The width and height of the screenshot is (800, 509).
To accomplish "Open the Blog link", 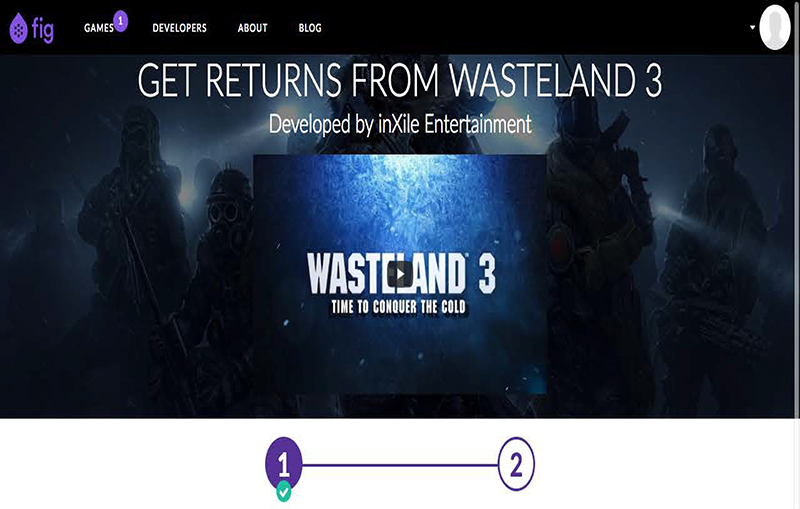I will [x=310, y=28].
